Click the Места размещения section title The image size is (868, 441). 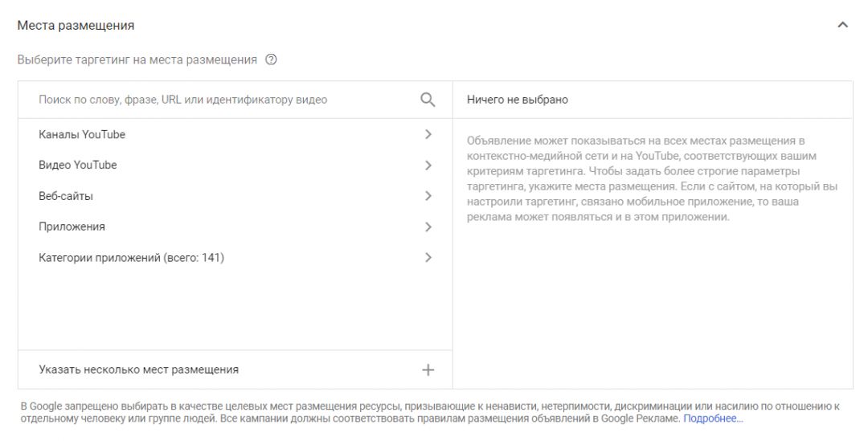pyautogui.click(x=76, y=26)
